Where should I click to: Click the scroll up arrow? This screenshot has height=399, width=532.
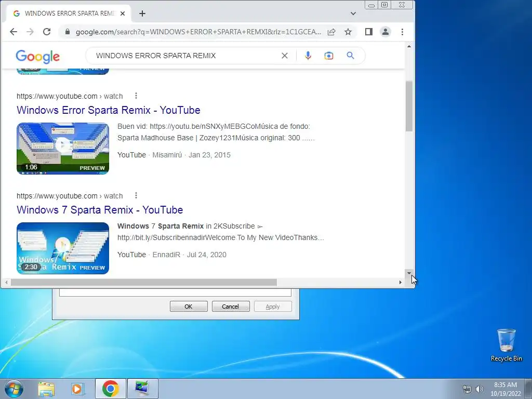(409, 46)
